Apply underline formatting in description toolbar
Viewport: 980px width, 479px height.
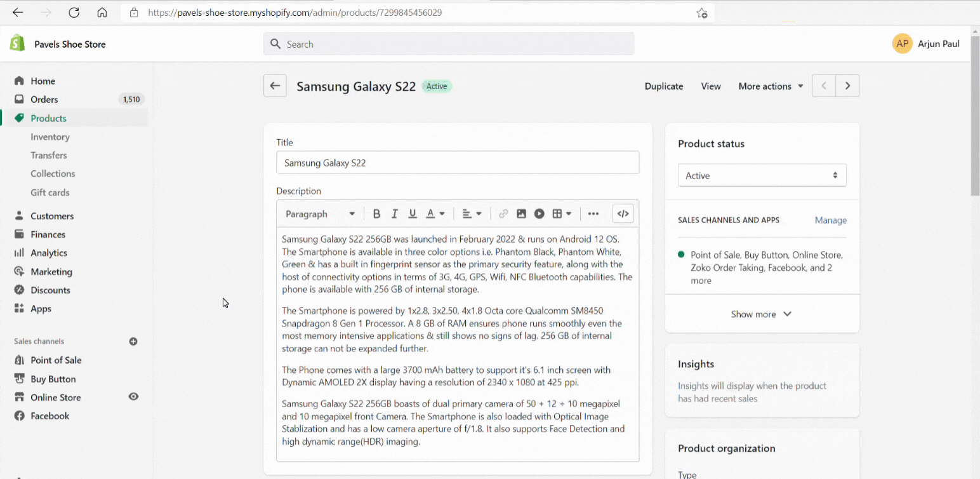[413, 214]
